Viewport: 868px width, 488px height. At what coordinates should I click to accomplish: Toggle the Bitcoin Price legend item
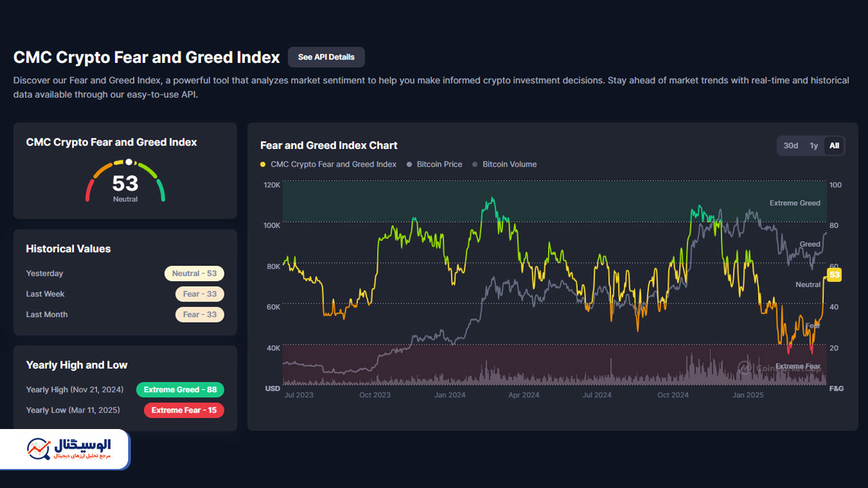point(434,164)
